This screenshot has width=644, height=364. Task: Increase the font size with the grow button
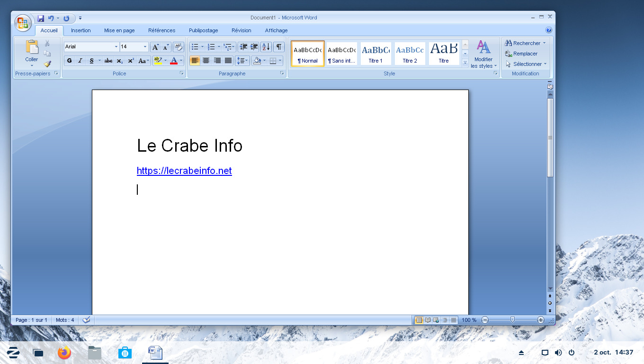(x=155, y=47)
